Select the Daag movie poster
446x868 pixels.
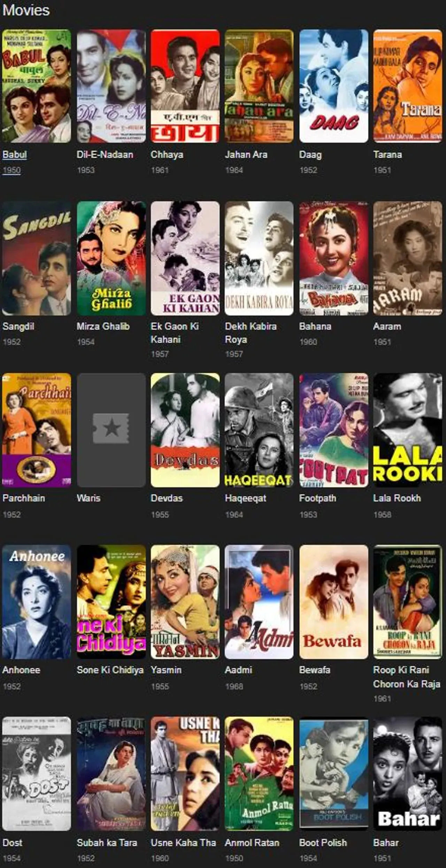click(333, 86)
